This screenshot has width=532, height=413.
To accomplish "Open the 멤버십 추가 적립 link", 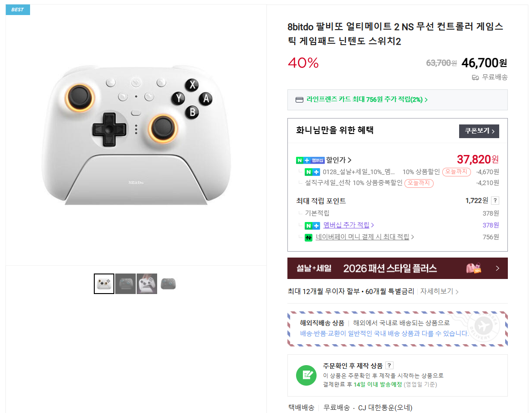I will [x=348, y=225].
